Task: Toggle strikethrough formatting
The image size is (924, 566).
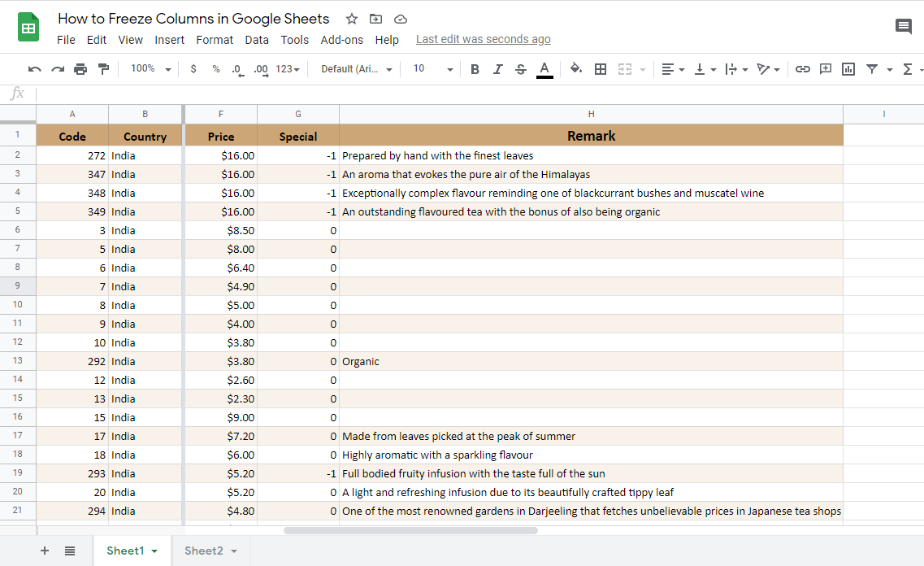Action: pyautogui.click(x=520, y=69)
